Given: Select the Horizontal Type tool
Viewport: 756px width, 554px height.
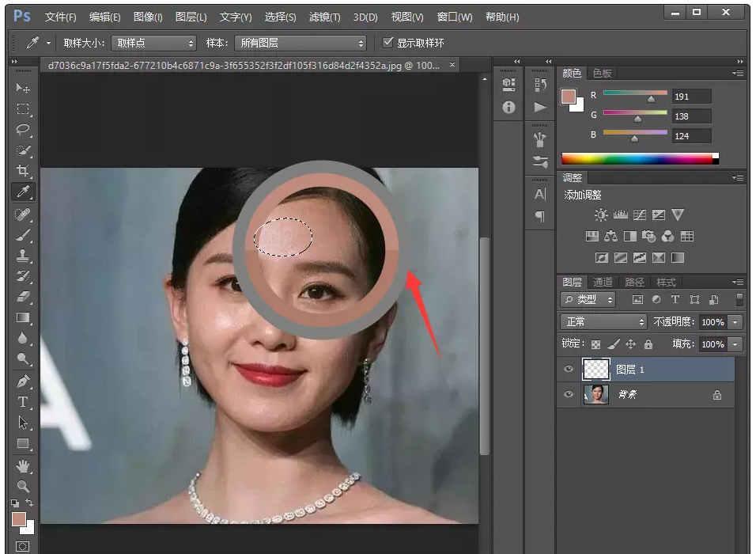Looking at the screenshot, I should [x=23, y=402].
